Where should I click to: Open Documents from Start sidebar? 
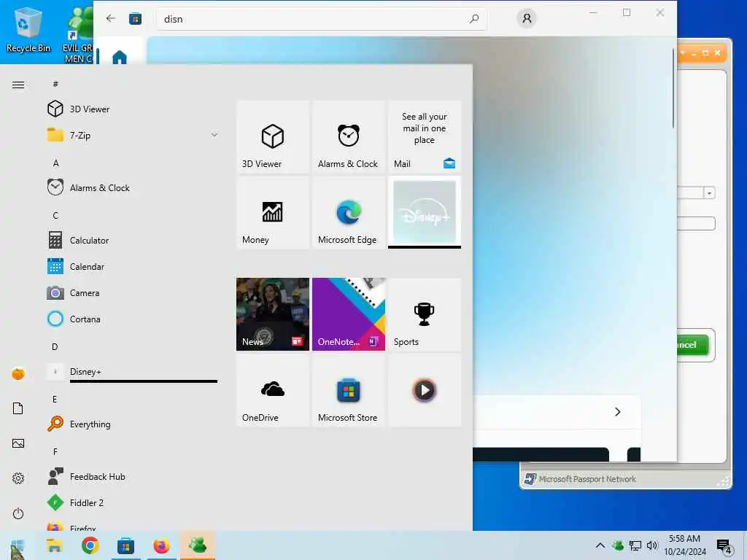pos(18,408)
